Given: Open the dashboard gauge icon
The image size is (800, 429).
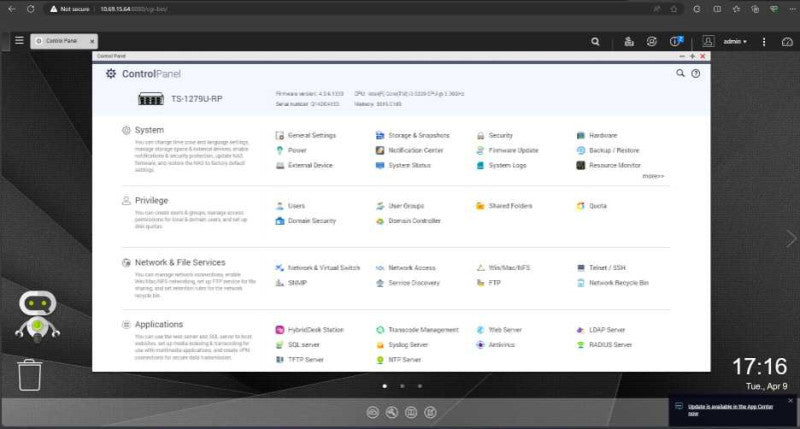Looking at the screenshot, I should coord(787,42).
